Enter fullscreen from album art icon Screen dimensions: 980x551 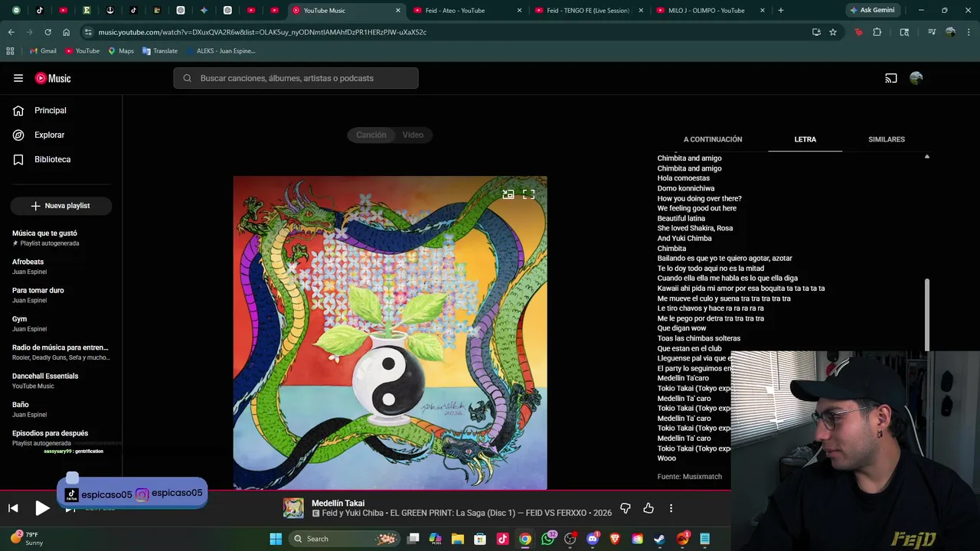(528, 194)
